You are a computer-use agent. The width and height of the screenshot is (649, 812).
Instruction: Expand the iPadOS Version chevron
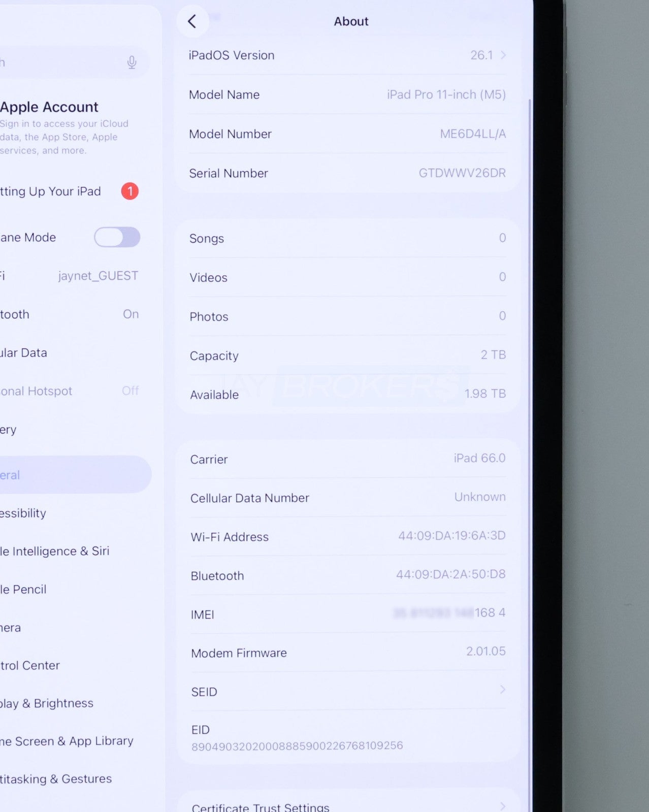503,55
